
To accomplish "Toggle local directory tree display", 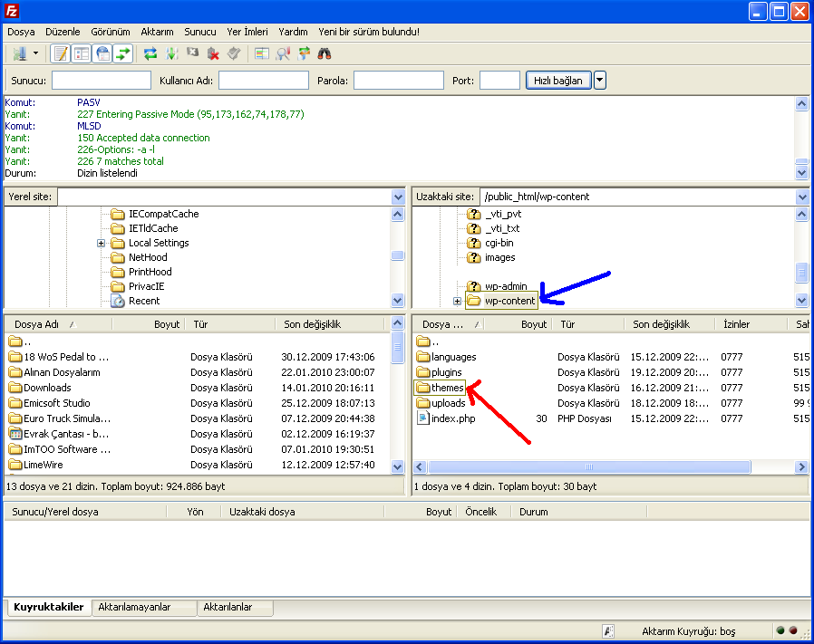I will (x=82, y=53).
